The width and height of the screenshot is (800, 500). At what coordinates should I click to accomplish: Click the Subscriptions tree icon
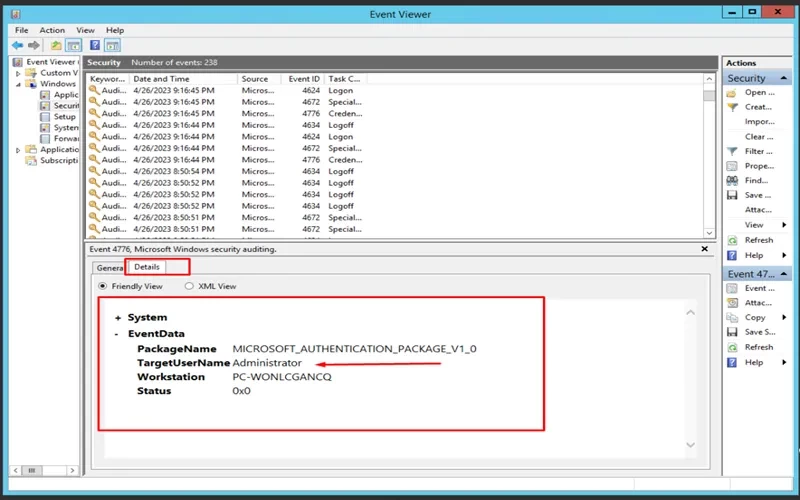coord(31,161)
